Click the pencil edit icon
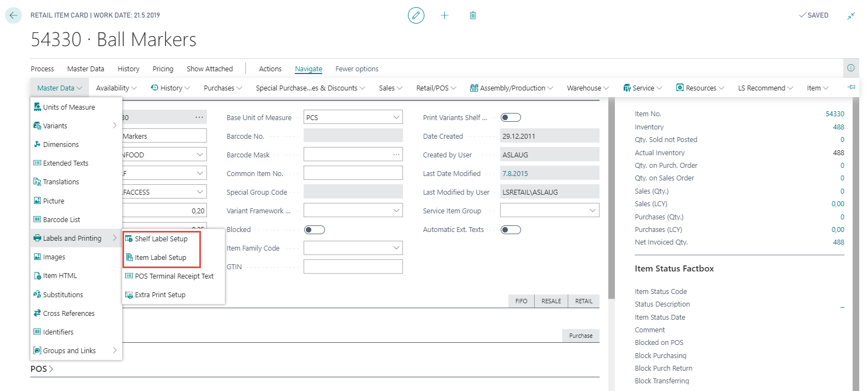This screenshot has height=391, width=868. coord(416,15)
